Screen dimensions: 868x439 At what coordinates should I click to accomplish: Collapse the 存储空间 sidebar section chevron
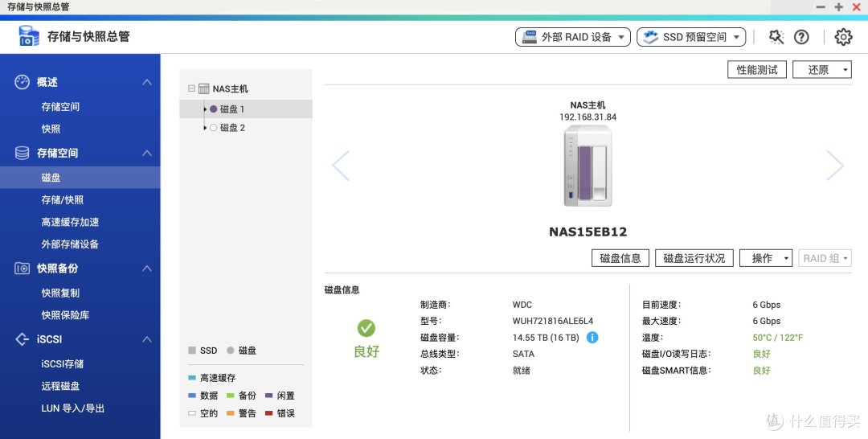[147, 153]
